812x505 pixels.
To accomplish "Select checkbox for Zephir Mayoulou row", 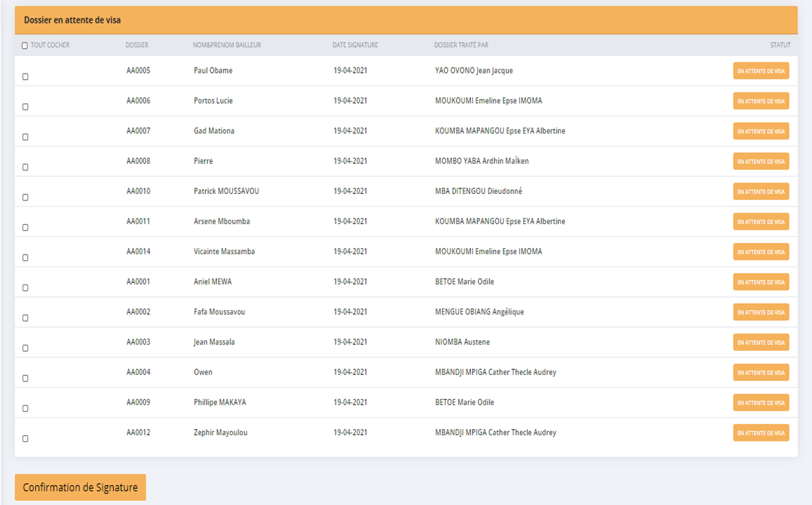I will (25, 439).
